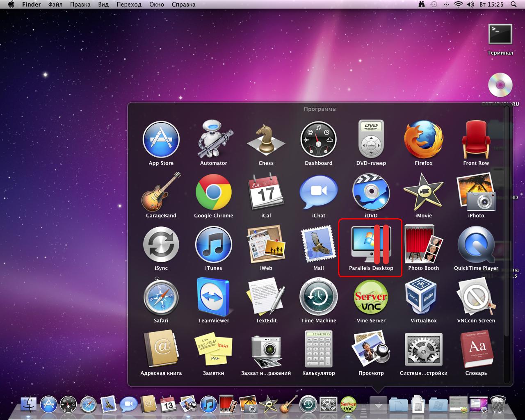Open the Front Row application
Viewport: 525px width, 420px height.
[x=476, y=140]
